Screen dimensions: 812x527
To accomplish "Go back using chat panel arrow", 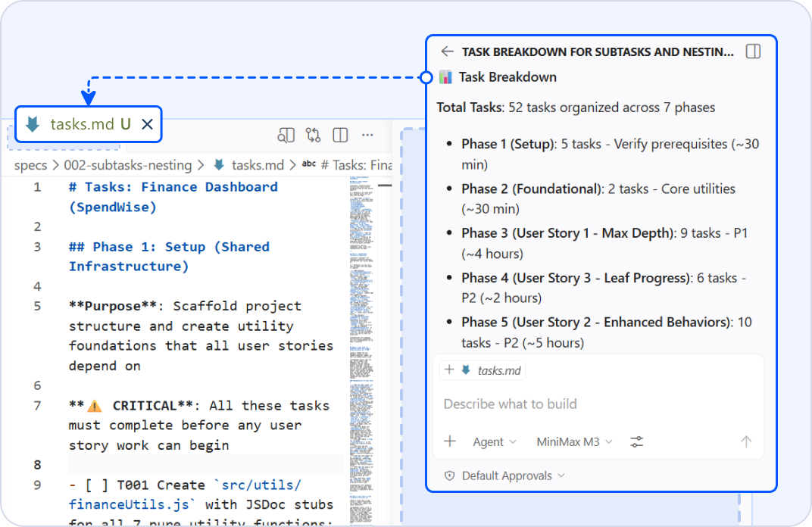I will pos(447,51).
